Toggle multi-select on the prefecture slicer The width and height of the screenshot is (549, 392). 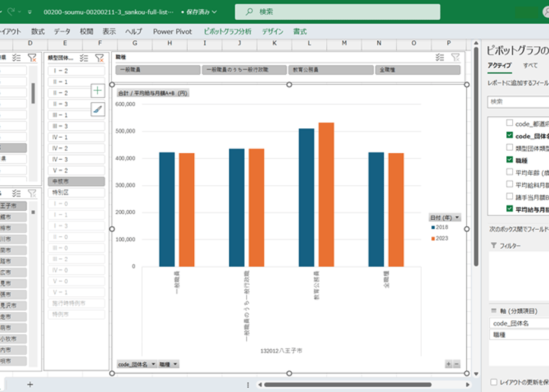click(17, 58)
